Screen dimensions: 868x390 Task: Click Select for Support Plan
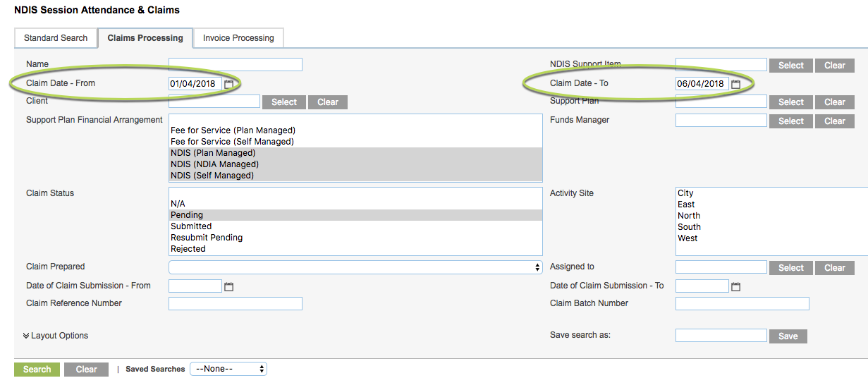[791, 102]
